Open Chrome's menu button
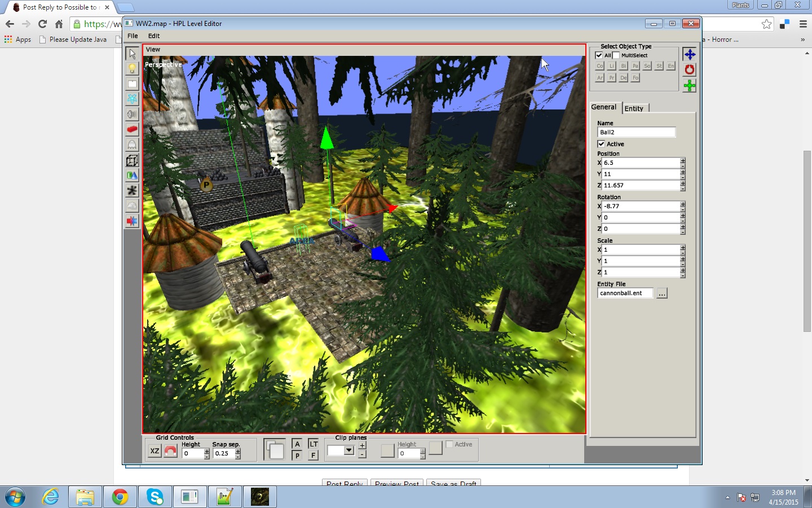The image size is (812, 508). [803, 24]
